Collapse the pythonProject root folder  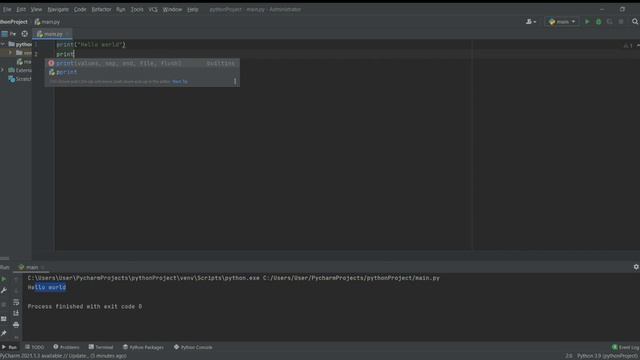tap(3, 44)
